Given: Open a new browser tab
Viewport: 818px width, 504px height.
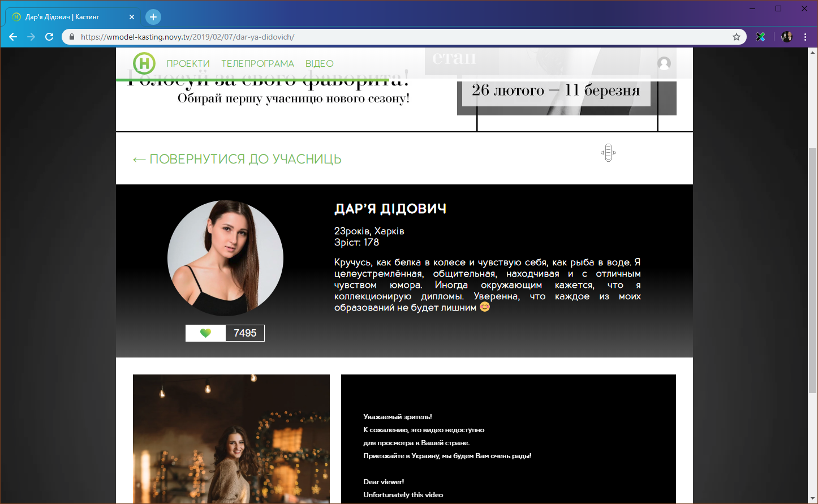Looking at the screenshot, I should 153,17.
